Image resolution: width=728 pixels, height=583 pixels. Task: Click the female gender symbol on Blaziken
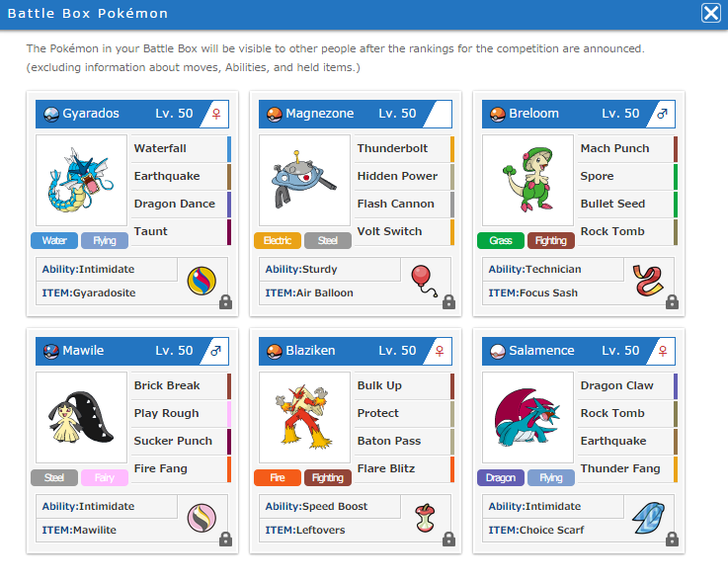click(x=440, y=351)
